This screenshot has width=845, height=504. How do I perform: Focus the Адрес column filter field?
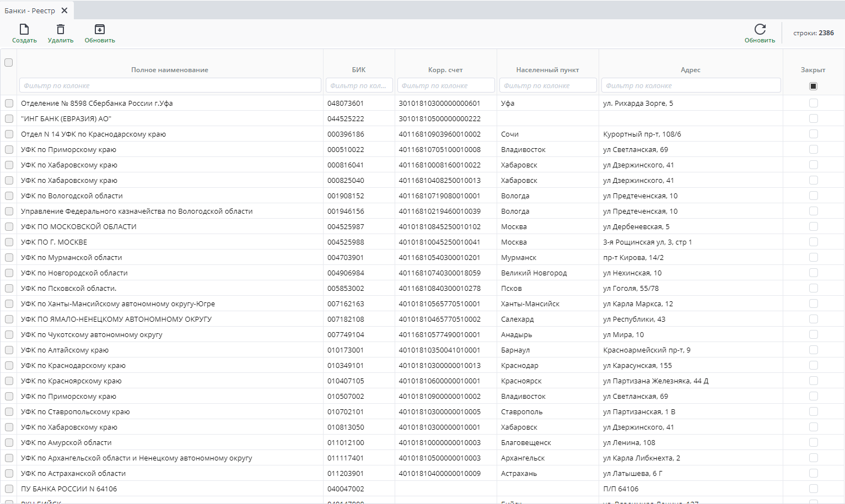[690, 85]
